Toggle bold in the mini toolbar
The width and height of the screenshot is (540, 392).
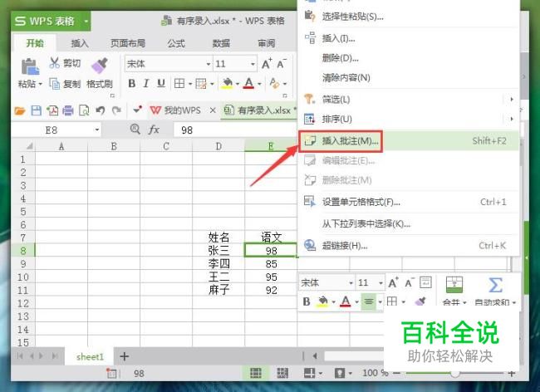(307, 301)
